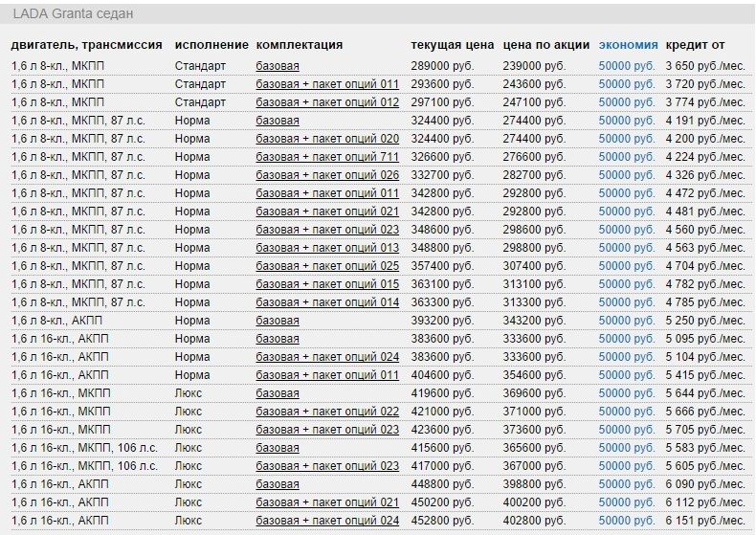Open the 'базовая + пакет опций 012' link
Image resolution: width=756 pixels, height=535 pixels.
(x=327, y=102)
